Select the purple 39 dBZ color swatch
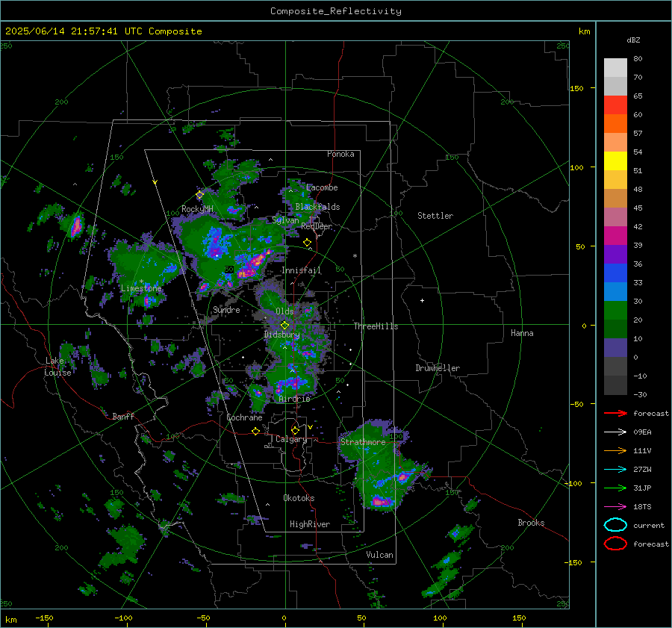 [x=615, y=254]
